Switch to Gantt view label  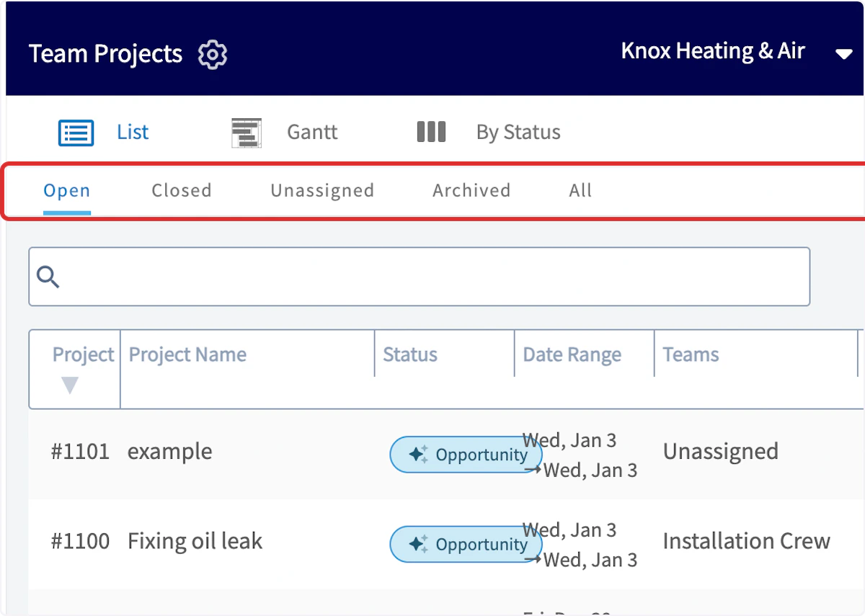coord(312,133)
